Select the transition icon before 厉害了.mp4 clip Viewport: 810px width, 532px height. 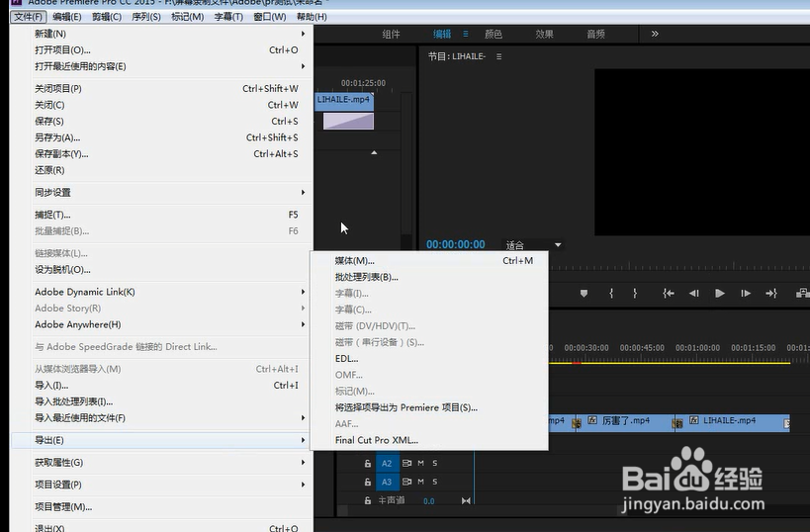click(577, 423)
